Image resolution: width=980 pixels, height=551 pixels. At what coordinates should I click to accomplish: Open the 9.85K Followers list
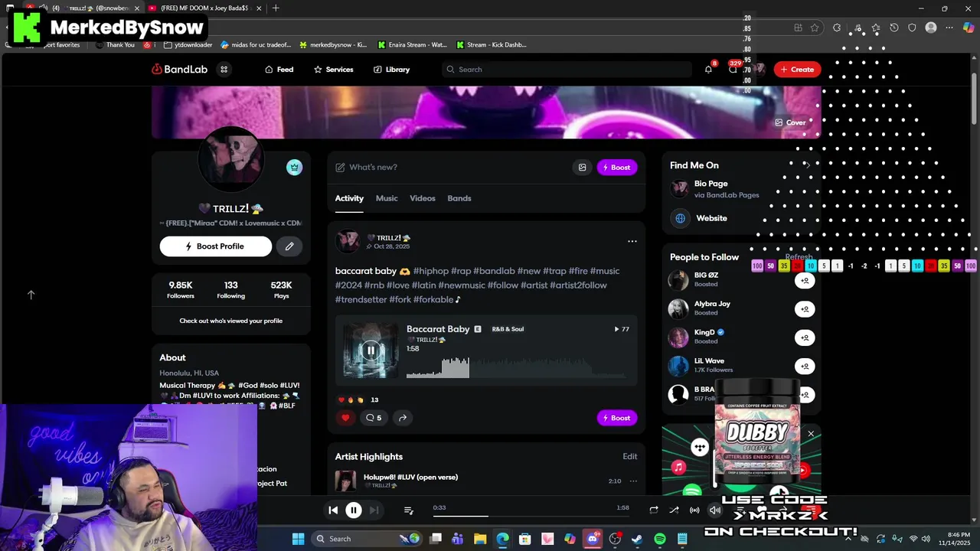[181, 289]
